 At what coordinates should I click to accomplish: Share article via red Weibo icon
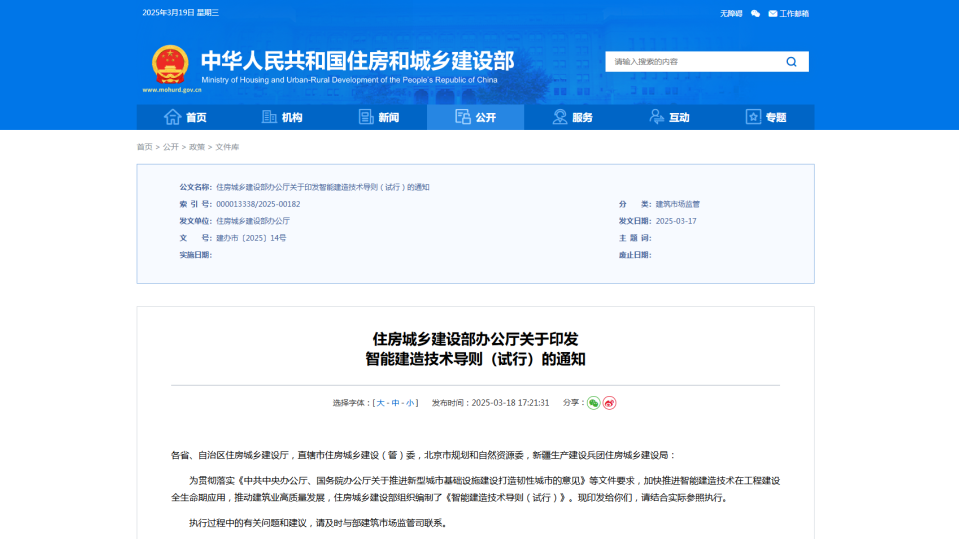pyautogui.click(x=609, y=403)
